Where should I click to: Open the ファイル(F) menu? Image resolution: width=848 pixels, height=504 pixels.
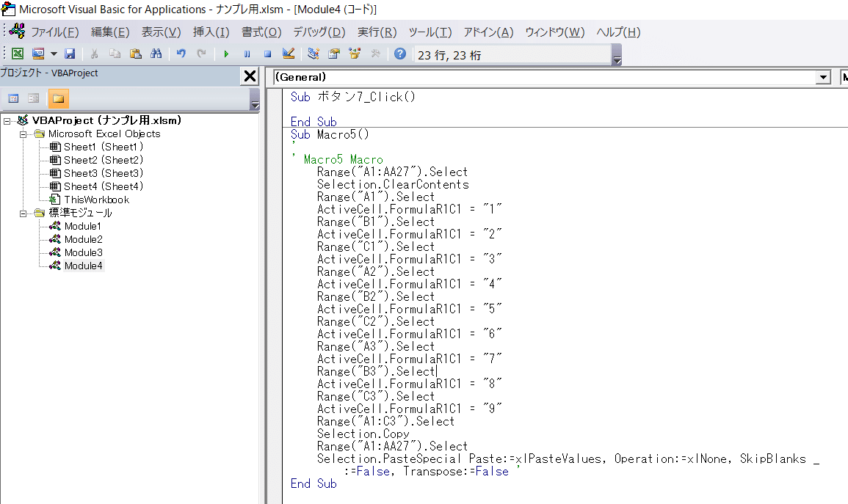[x=54, y=32]
